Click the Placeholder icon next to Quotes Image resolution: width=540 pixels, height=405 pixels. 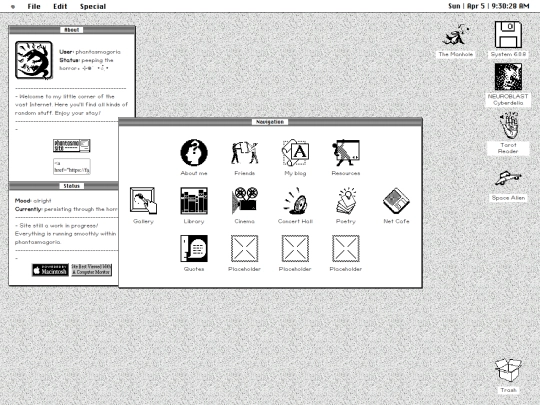245,249
